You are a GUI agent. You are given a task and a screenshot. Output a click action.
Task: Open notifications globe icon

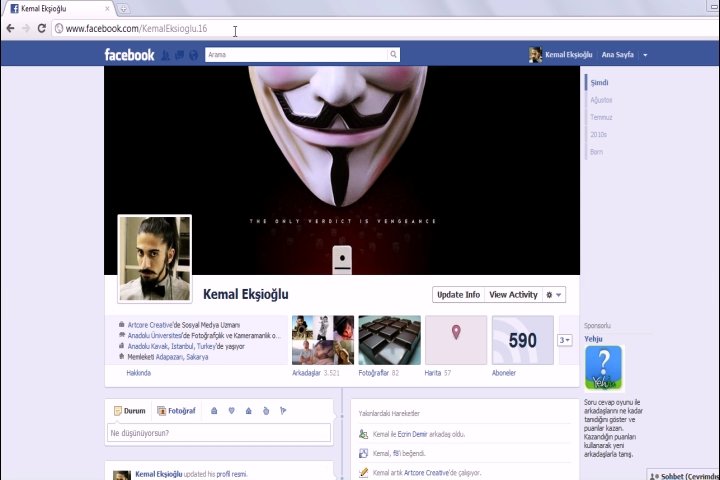193,55
